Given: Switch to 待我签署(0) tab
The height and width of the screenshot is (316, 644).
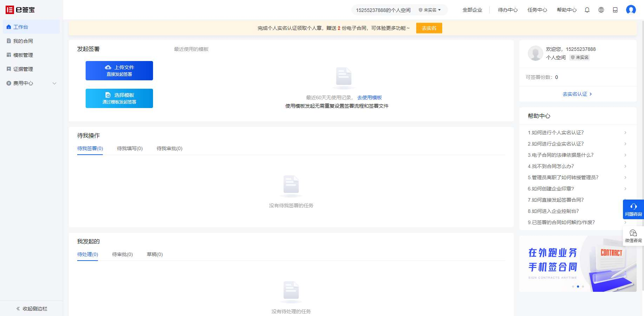Looking at the screenshot, I should point(90,148).
